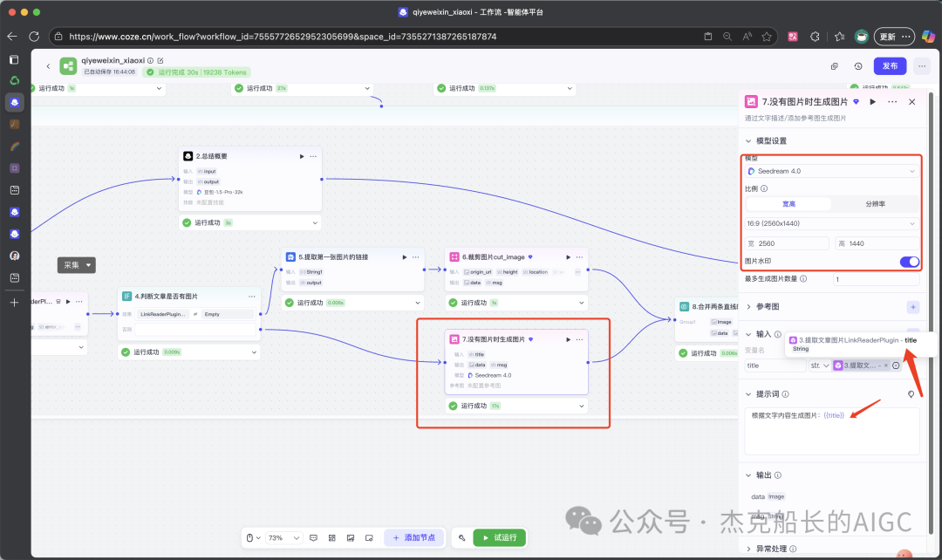Open the duplicate workflow icon in header
The height and width of the screenshot is (560, 942).
835,66
